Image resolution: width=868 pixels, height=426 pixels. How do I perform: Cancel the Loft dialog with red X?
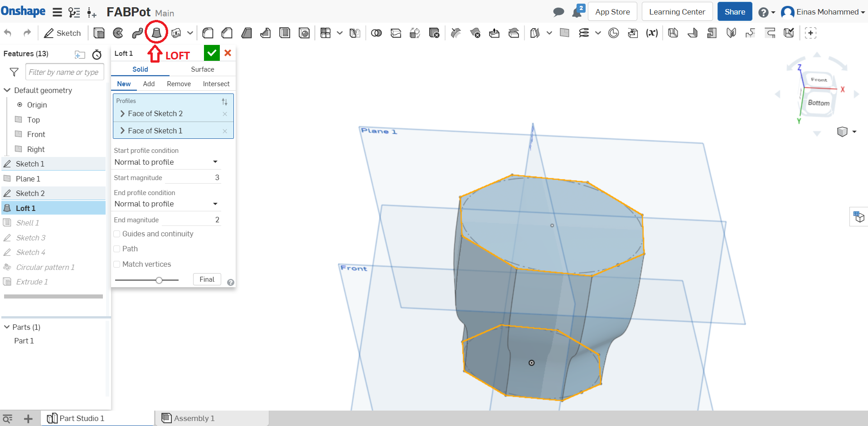coord(228,53)
